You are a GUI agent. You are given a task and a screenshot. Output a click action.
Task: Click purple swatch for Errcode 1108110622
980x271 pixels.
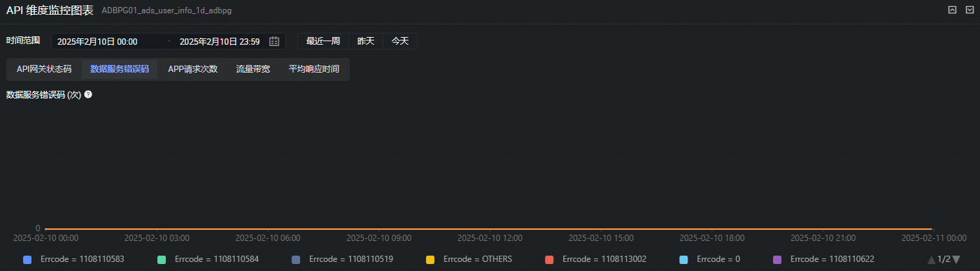tap(777, 259)
